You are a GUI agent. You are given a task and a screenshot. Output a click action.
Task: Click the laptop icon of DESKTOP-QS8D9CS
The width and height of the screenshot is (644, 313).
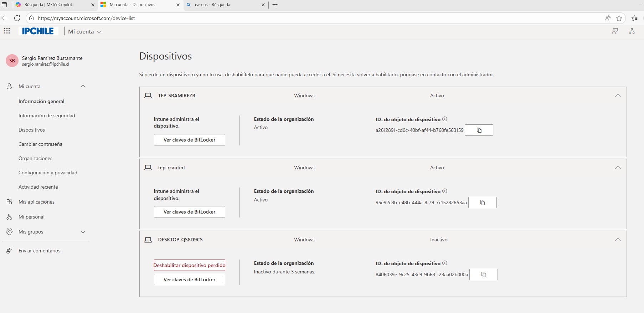pos(148,240)
